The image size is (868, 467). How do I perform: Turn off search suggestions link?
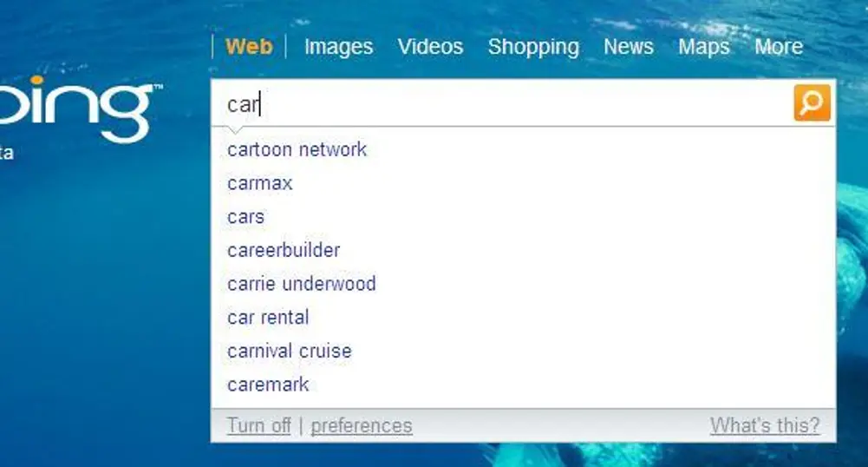tap(259, 425)
